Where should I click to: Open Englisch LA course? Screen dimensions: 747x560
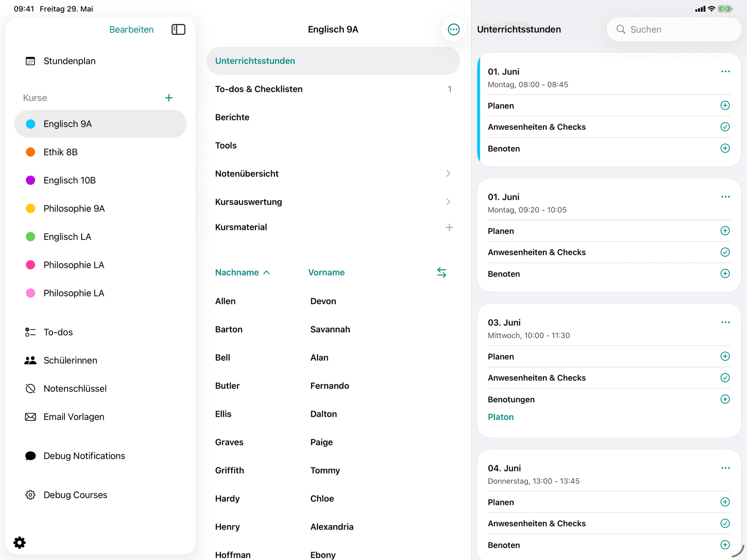[100, 237]
